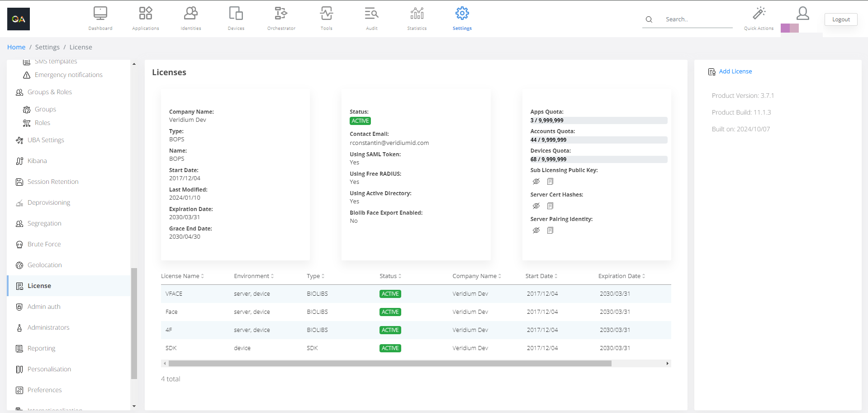Click the Logout button
Screen dimensions: 868x413
click(x=840, y=19)
